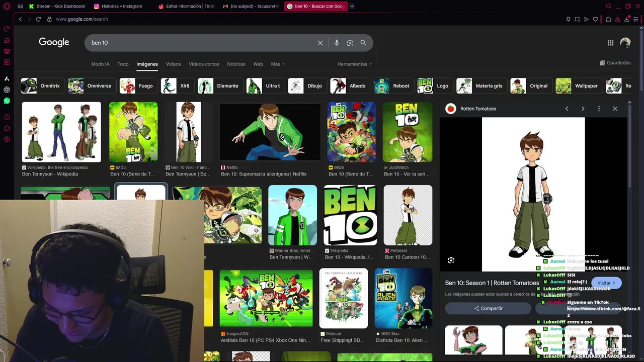Viewport: 644px width, 362px height.
Task: Click the Materia gris filter chip
Action: (481, 86)
